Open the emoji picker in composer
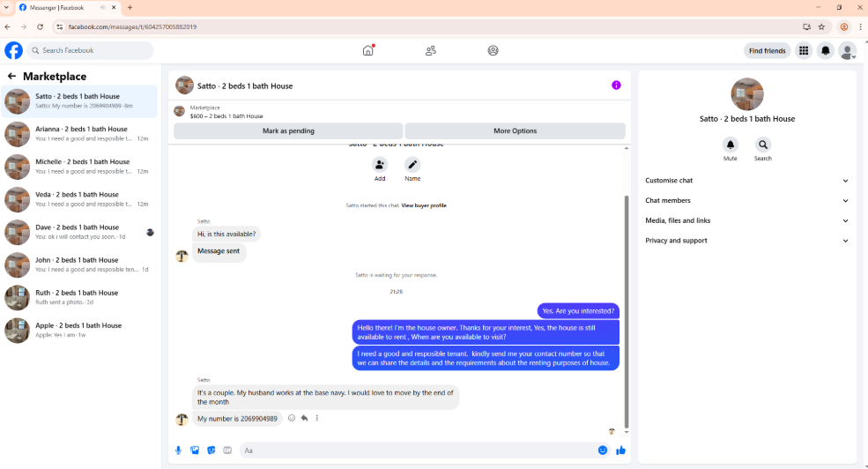868x469 pixels. (x=603, y=450)
